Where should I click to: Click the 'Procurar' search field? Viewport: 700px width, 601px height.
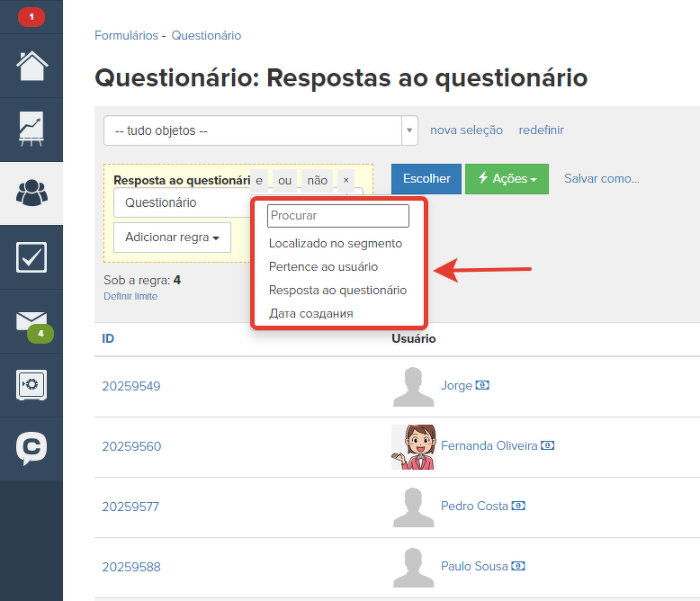[x=337, y=216]
